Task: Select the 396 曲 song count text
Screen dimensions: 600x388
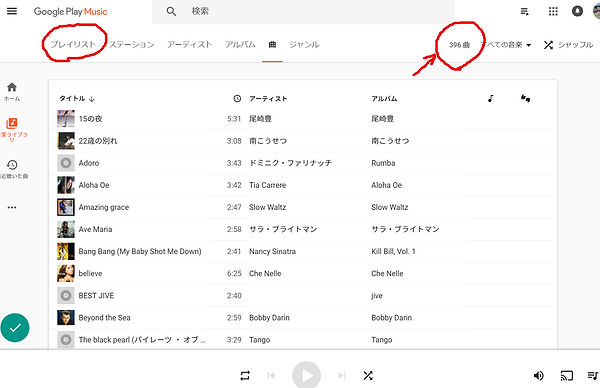Action: 459,45
